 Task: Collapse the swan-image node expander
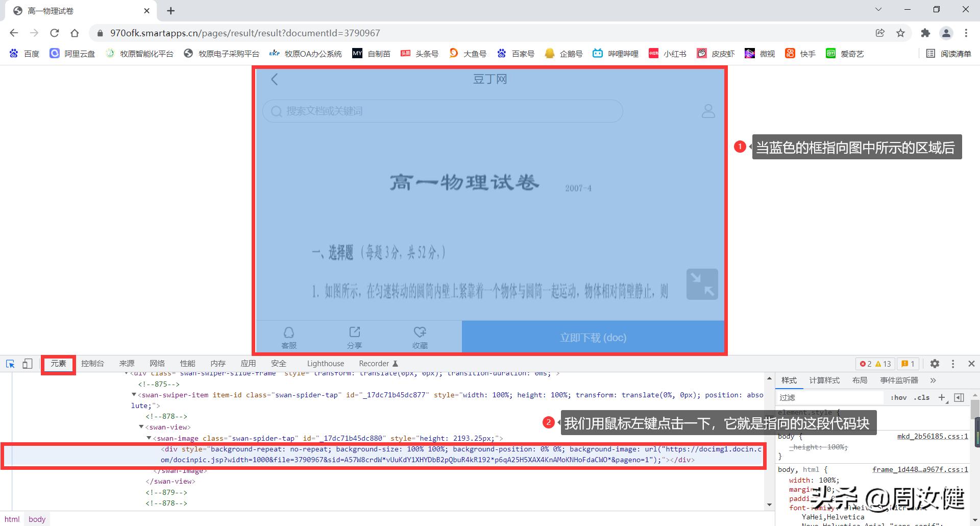tap(149, 438)
